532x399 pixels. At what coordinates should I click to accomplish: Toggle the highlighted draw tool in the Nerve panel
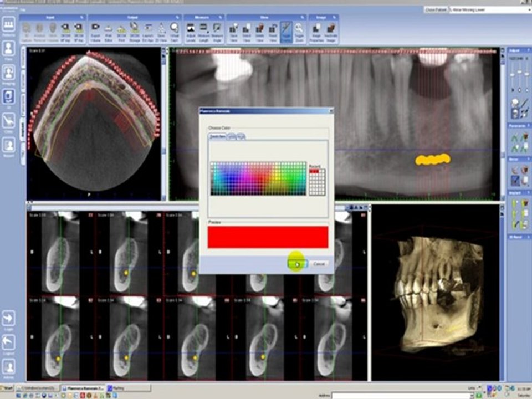tap(515, 180)
